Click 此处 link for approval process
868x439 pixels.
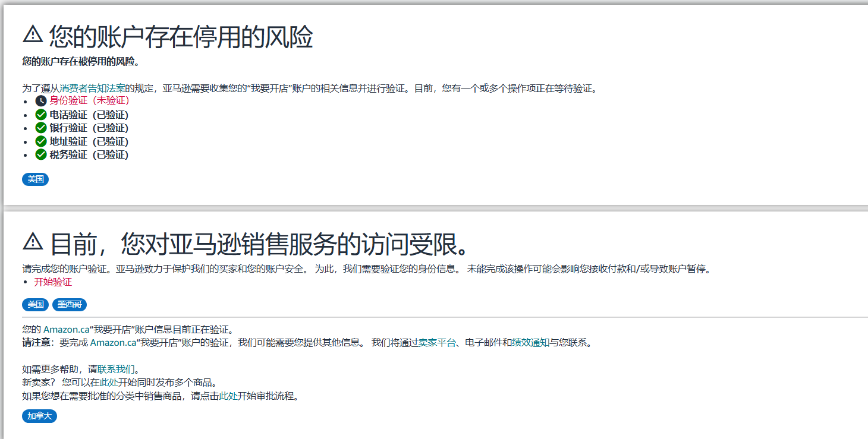[228, 396]
